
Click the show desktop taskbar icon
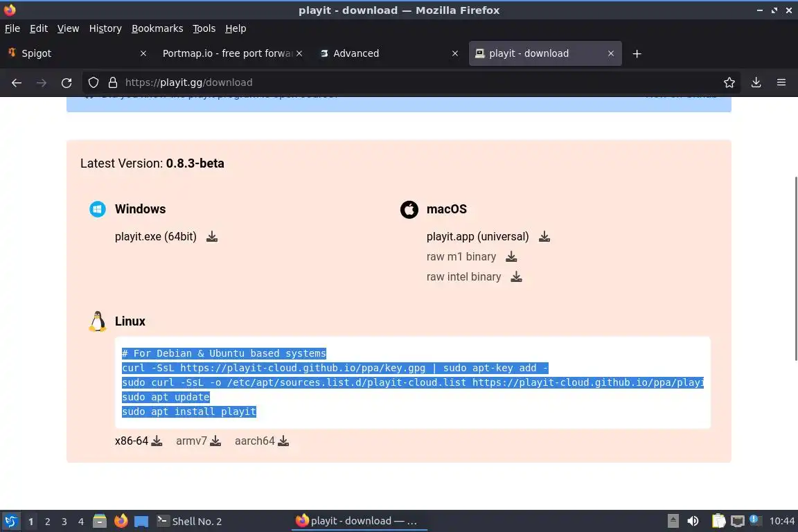click(141, 522)
